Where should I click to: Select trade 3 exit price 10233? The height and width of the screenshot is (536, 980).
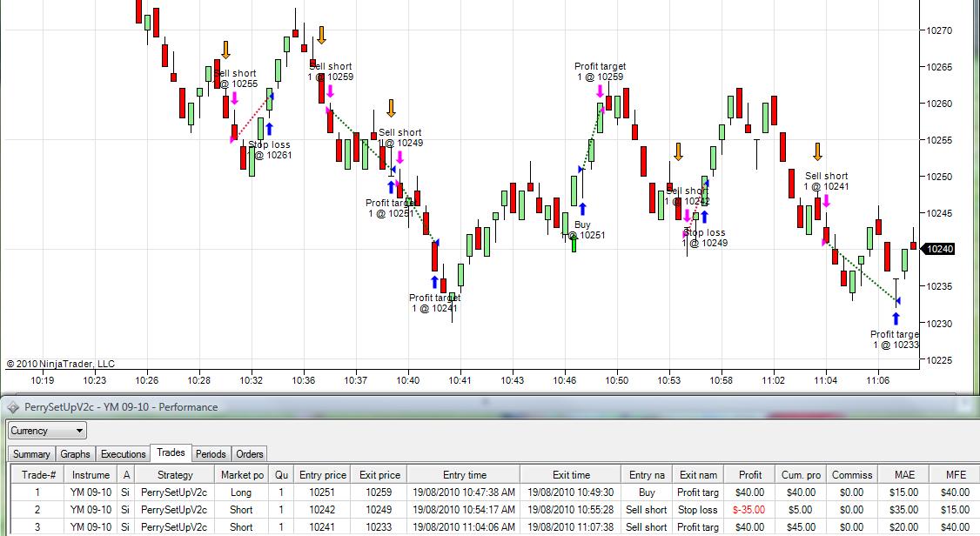(x=379, y=527)
